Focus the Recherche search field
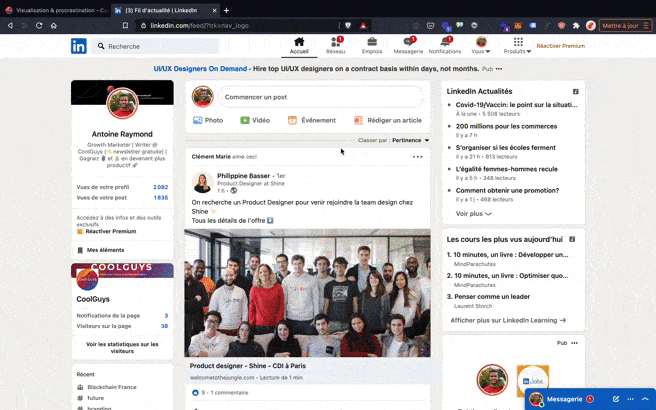This screenshot has height=410, width=656. 156,46
